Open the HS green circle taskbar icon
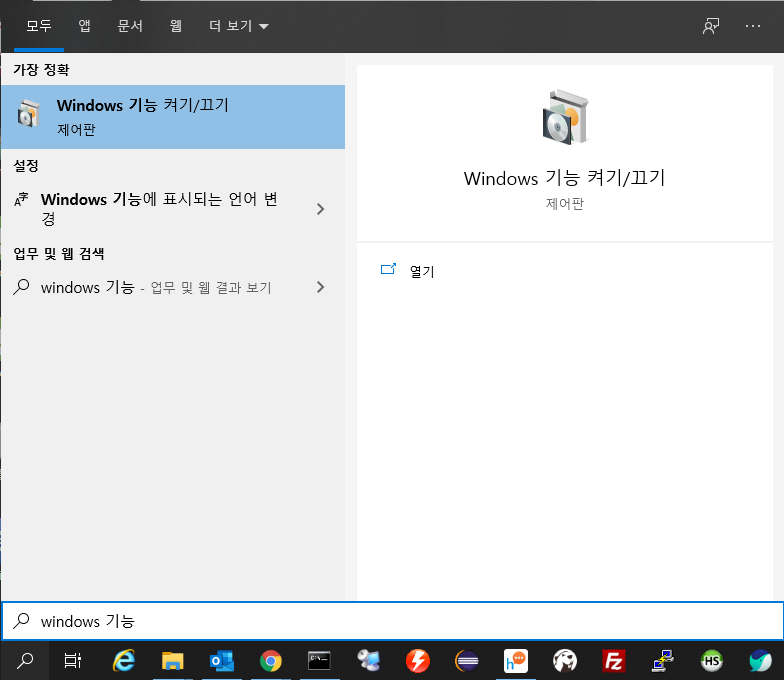This screenshot has height=680, width=784. tap(712, 660)
